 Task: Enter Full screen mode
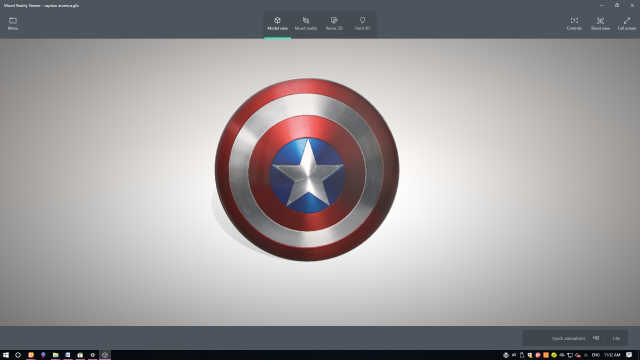click(627, 24)
